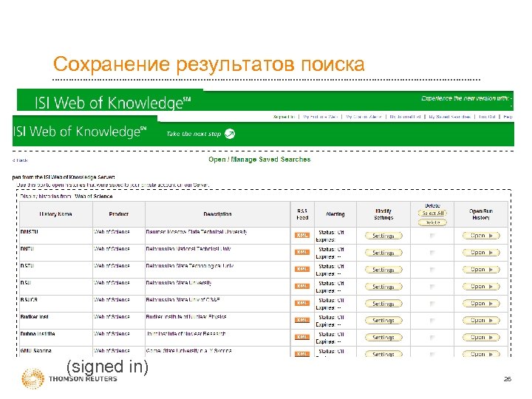Image resolution: width=532 pixels, height=399 pixels.
Task: Tick the delete checkbox for BMSTU
Action: [432, 236]
